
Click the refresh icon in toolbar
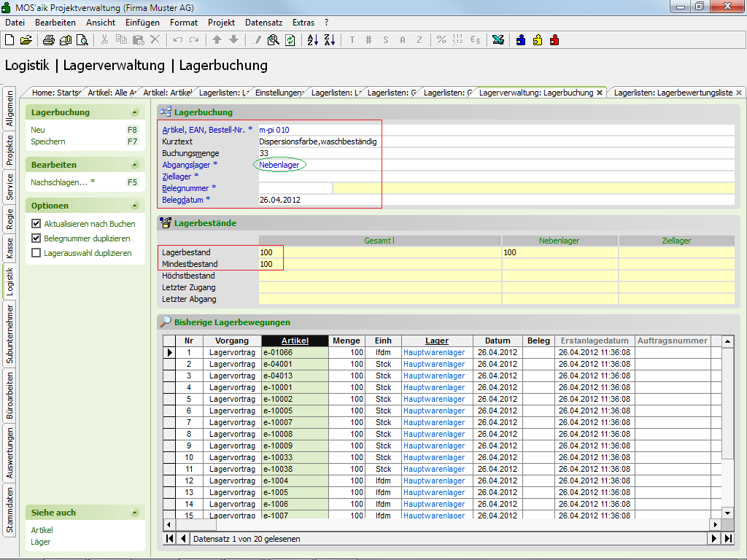(290, 40)
